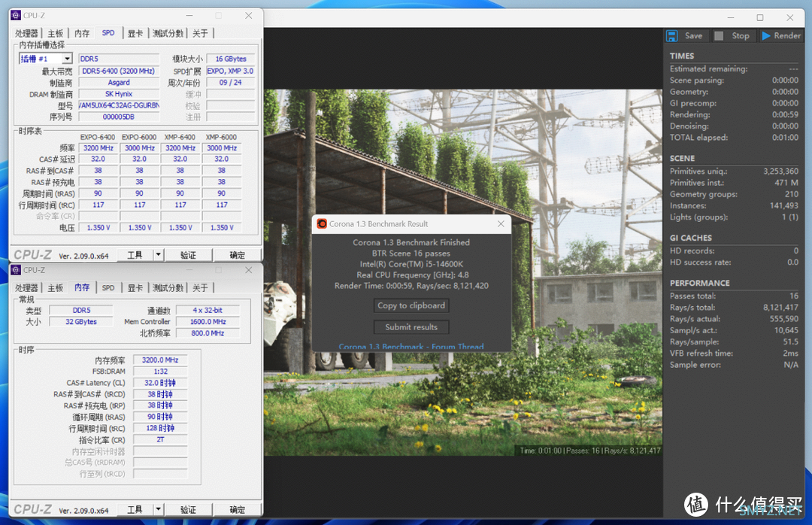
Task: Open 关于 tab in bottom CPU-Z window
Action: [x=201, y=287]
